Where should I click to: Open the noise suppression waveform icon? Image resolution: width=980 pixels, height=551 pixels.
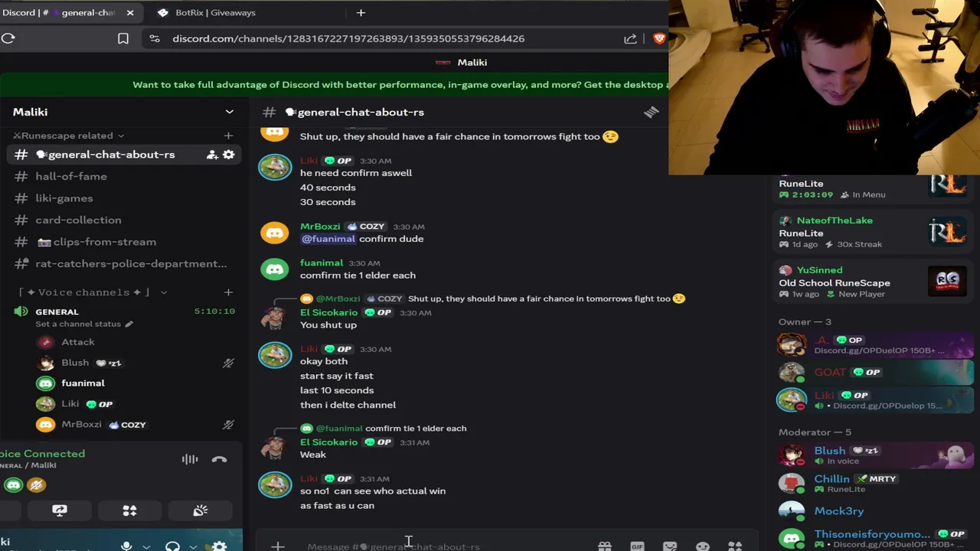coord(189,459)
